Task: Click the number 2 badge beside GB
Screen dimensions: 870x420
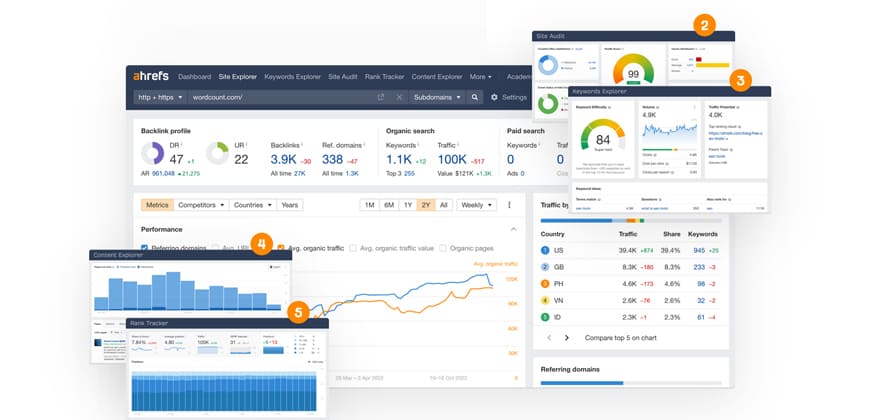Action: (545, 267)
